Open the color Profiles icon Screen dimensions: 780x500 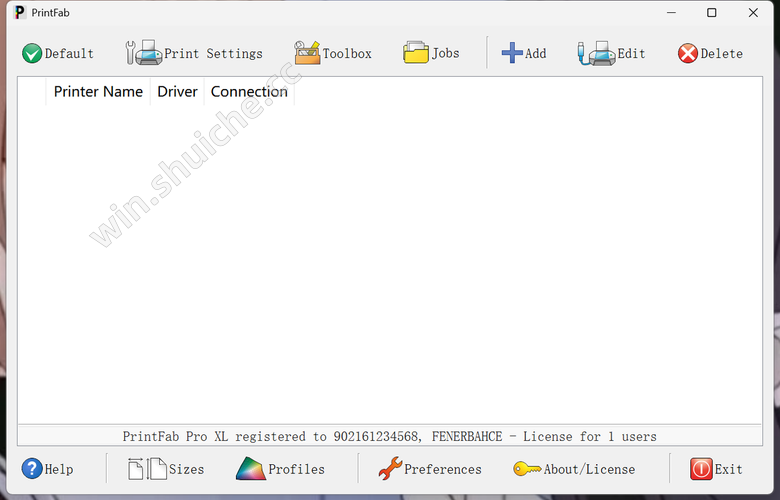point(251,469)
